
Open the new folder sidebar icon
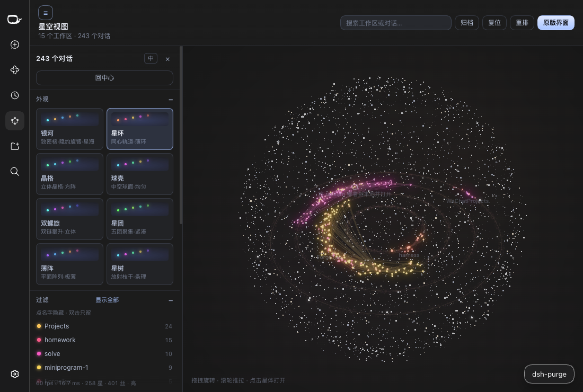click(14, 146)
